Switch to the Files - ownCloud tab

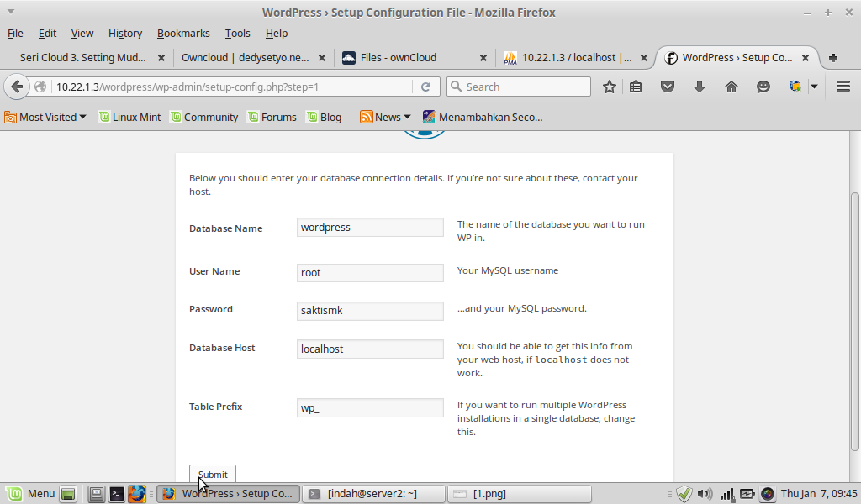pyautogui.click(x=398, y=58)
